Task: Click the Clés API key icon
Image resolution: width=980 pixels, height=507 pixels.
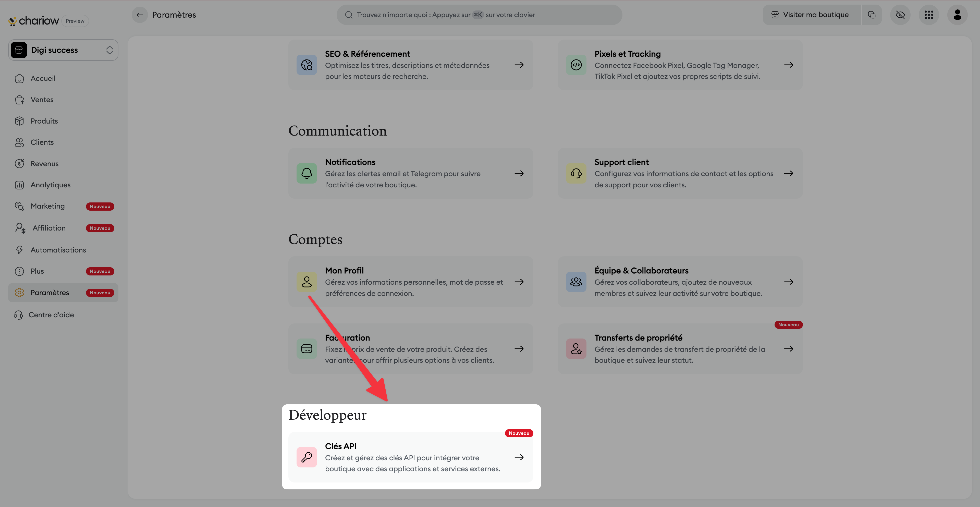Action: pyautogui.click(x=307, y=457)
